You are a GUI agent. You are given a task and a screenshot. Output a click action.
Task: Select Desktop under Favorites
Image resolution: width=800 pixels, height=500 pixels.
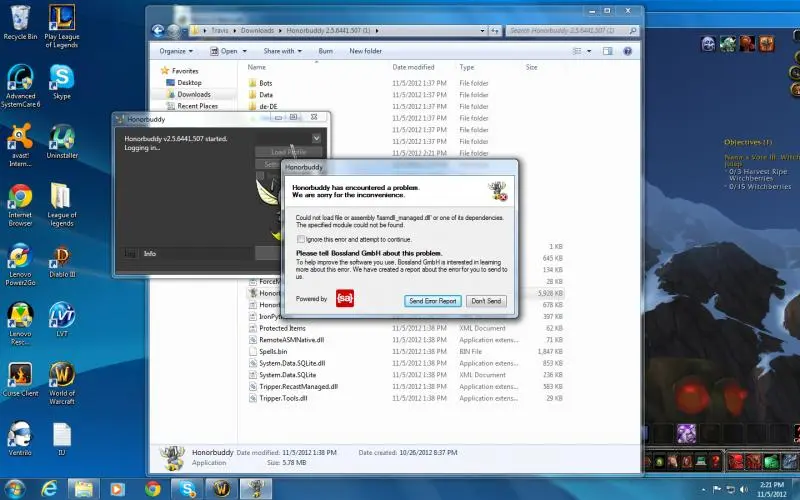point(189,83)
